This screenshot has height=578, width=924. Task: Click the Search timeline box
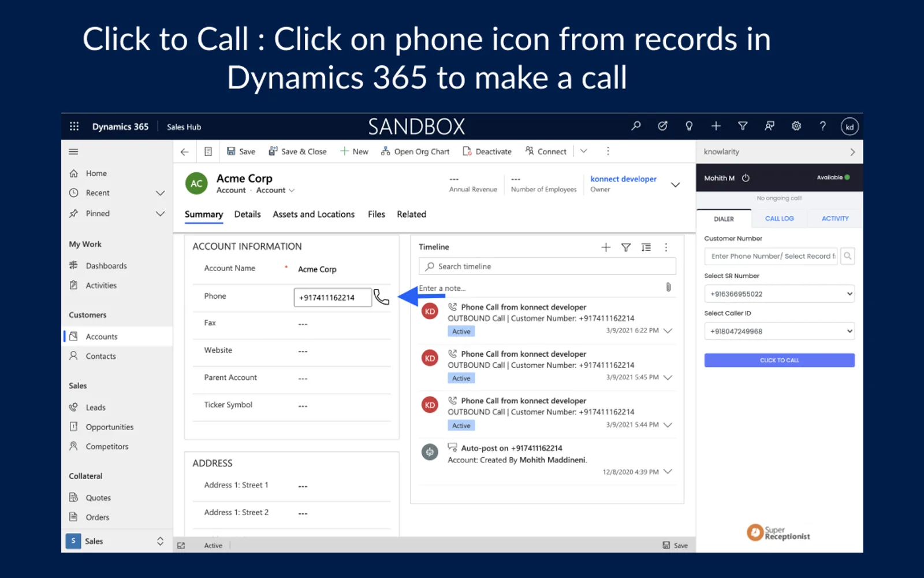click(x=547, y=266)
